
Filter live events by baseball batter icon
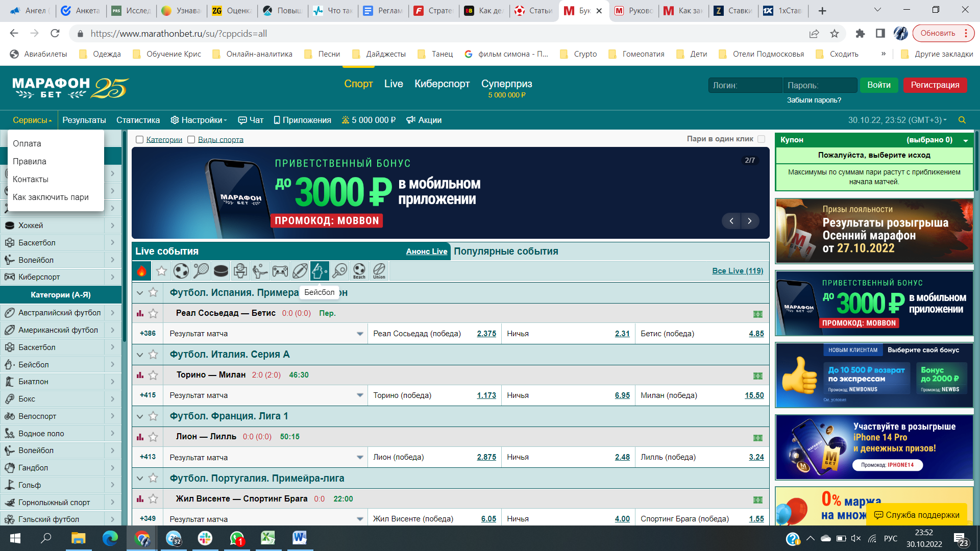(320, 271)
